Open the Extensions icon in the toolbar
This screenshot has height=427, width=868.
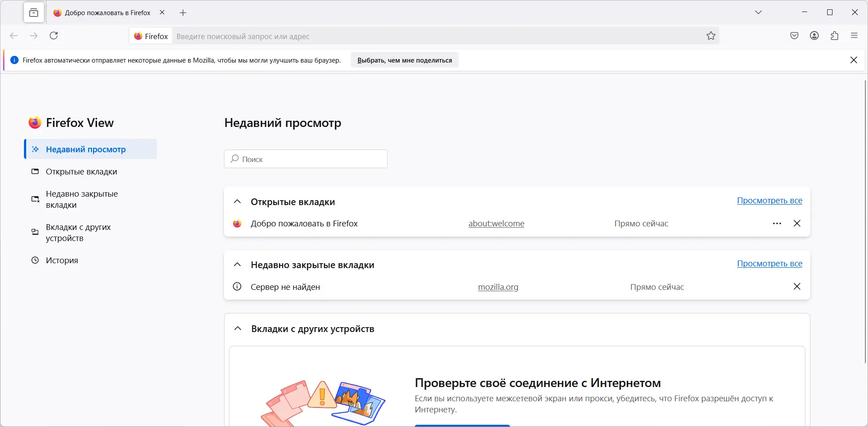pyautogui.click(x=834, y=36)
